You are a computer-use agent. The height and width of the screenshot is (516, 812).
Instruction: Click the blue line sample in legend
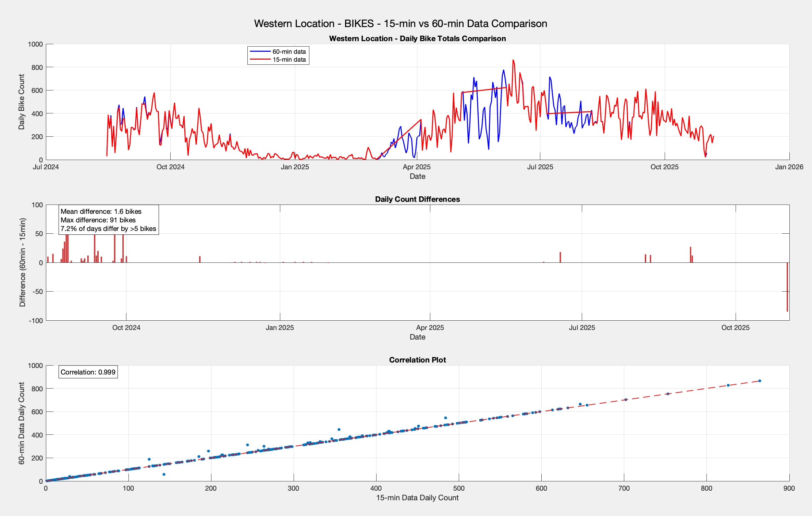click(x=260, y=52)
